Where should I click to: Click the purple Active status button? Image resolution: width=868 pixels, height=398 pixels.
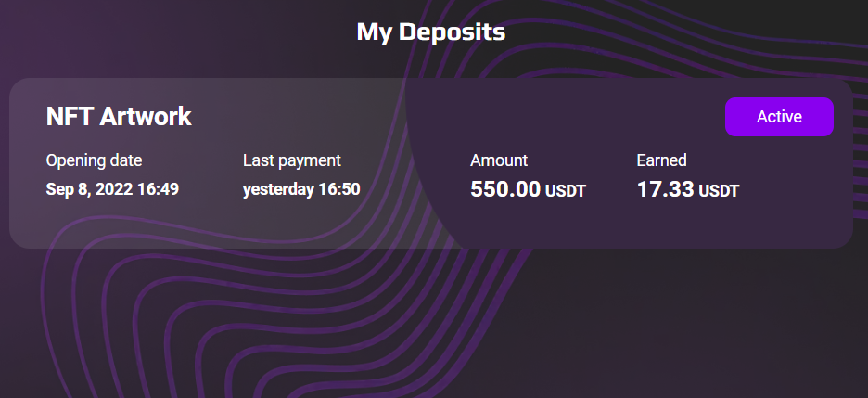[779, 117]
